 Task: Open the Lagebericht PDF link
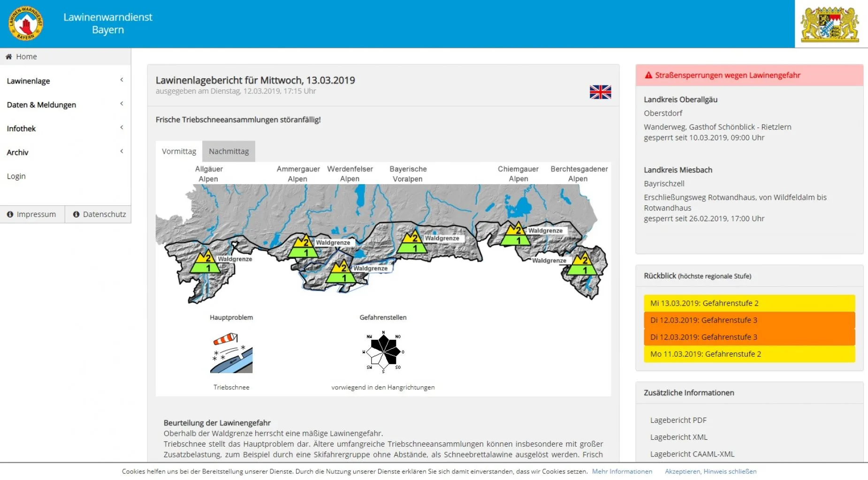coord(678,420)
